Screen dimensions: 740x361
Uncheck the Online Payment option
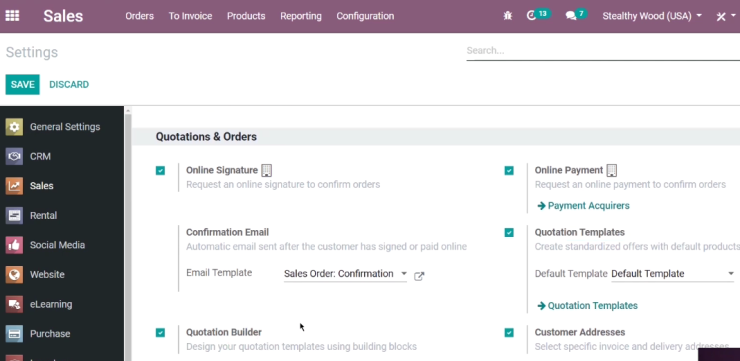coord(509,170)
